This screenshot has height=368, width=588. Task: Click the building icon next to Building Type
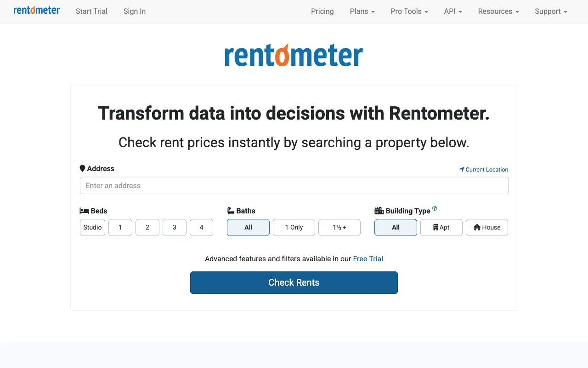[x=379, y=211]
